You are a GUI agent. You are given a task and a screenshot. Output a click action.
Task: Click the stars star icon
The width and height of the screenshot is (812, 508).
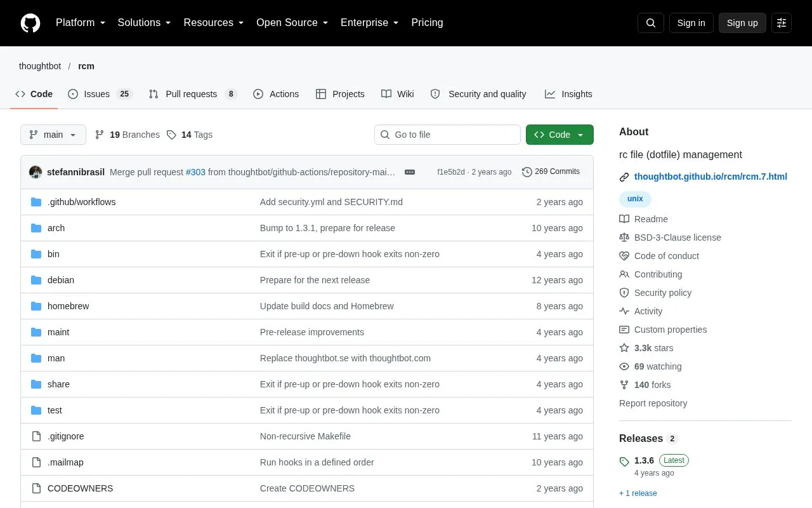click(624, 348)
